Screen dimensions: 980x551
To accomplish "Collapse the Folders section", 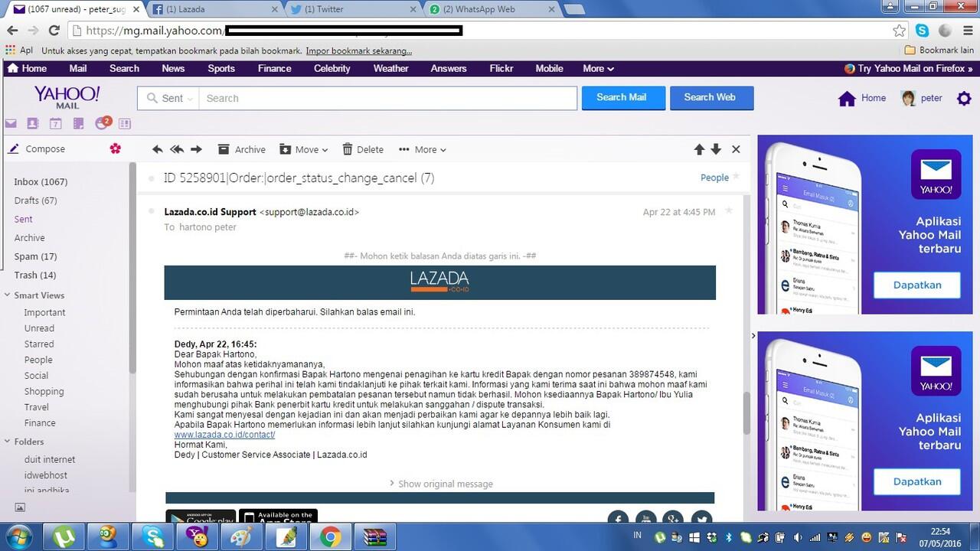I will (7, 442).
